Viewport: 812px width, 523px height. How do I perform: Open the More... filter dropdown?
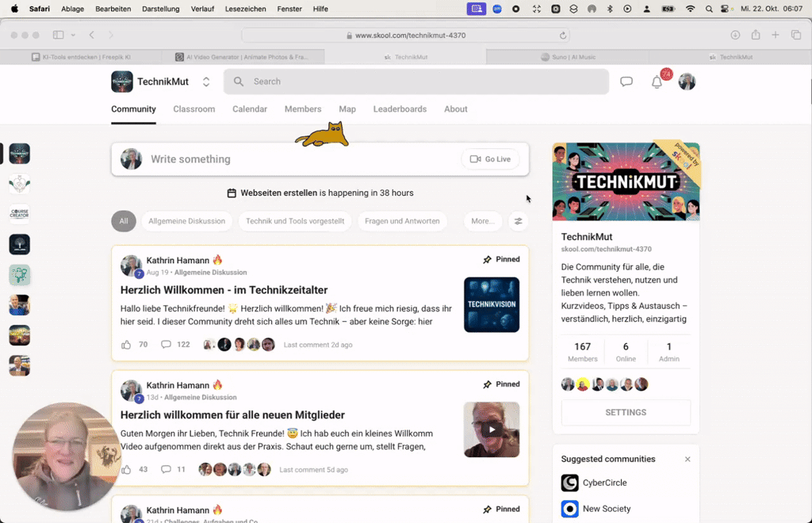coord(482,221)
